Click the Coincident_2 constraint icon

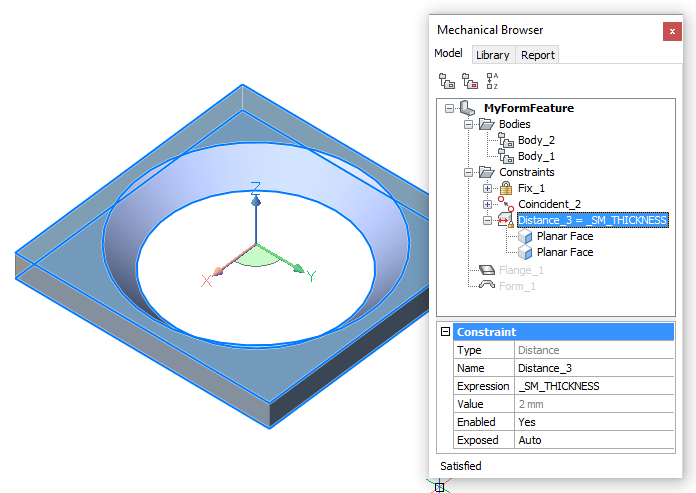(x=505, y=204)
